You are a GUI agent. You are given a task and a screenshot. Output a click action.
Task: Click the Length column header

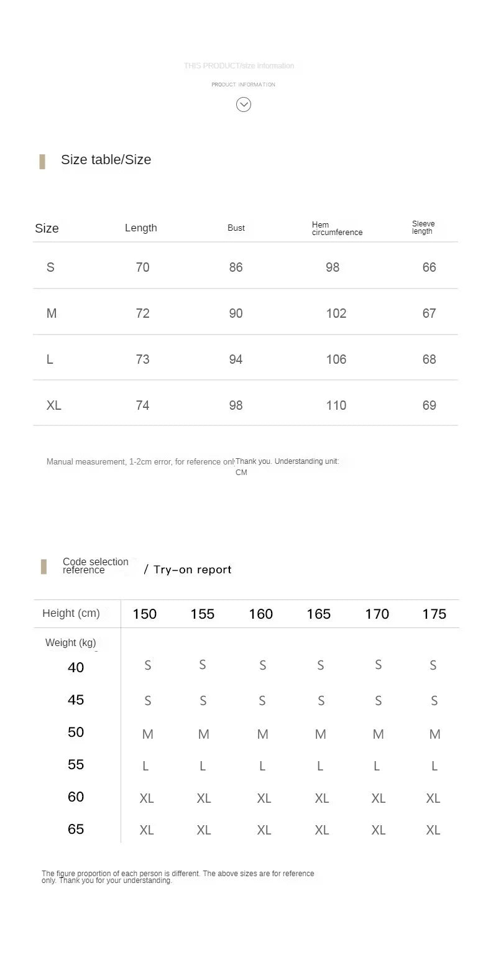coord(141,228)
